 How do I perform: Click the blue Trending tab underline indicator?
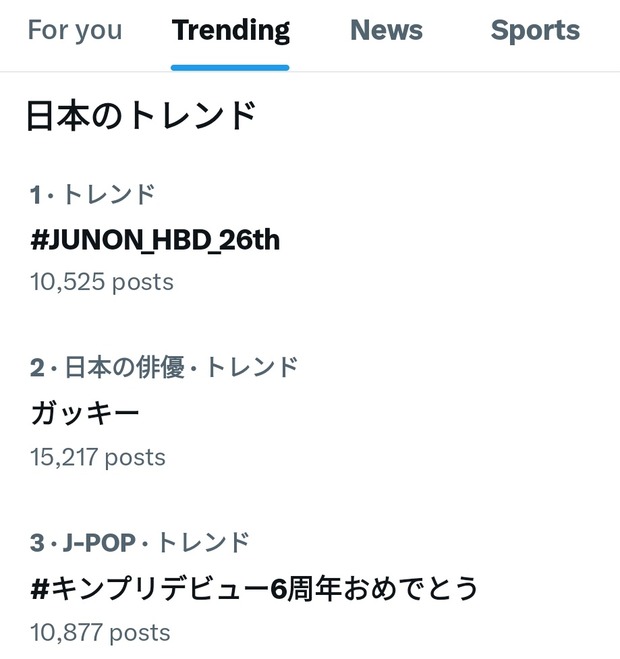point(230,68)
